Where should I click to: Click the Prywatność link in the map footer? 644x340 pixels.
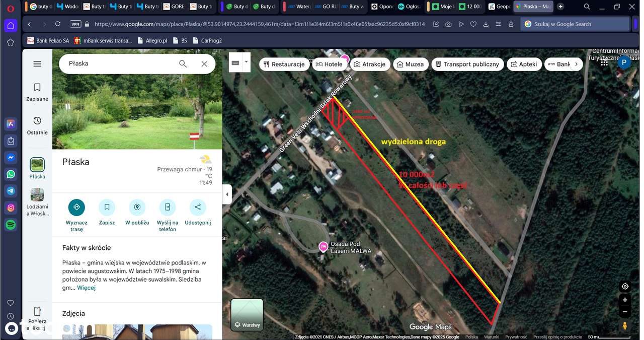click(x=516, y=337)
